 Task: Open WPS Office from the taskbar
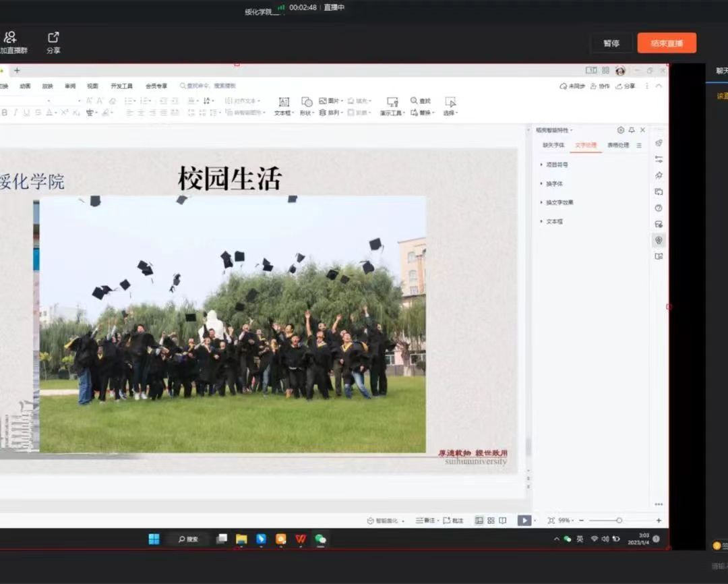tap(301, 539)
